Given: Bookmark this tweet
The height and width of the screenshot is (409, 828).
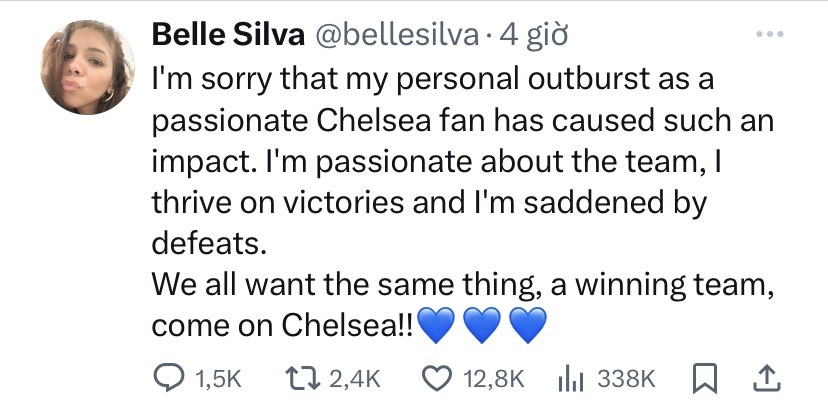Looking at the screenshot, I should (704, 376).
